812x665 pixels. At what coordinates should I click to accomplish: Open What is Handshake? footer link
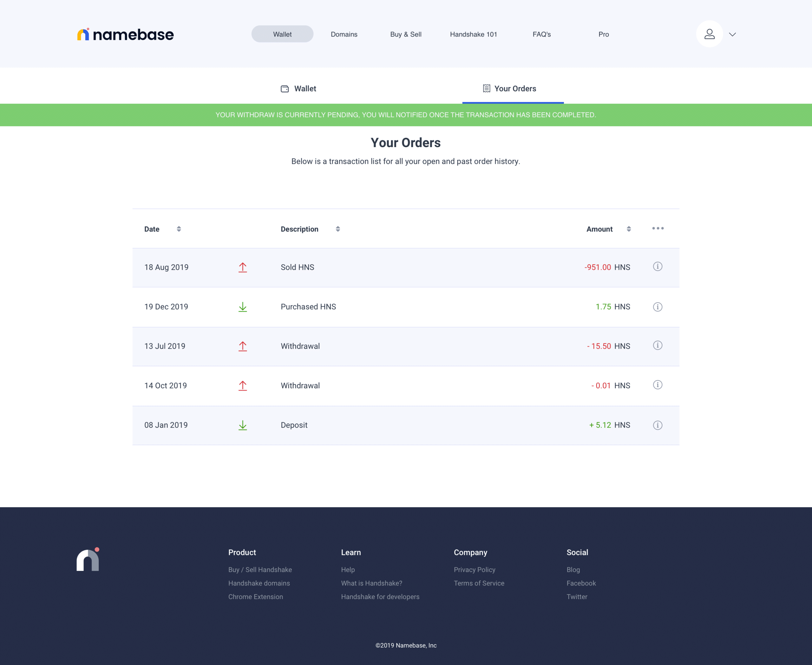pos(371,583)
